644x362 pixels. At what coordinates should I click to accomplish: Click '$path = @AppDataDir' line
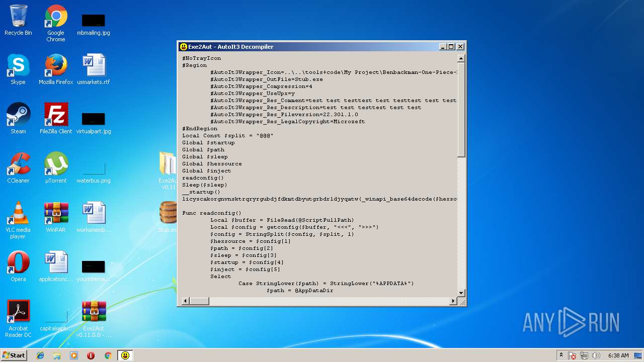tap(300, 291)
